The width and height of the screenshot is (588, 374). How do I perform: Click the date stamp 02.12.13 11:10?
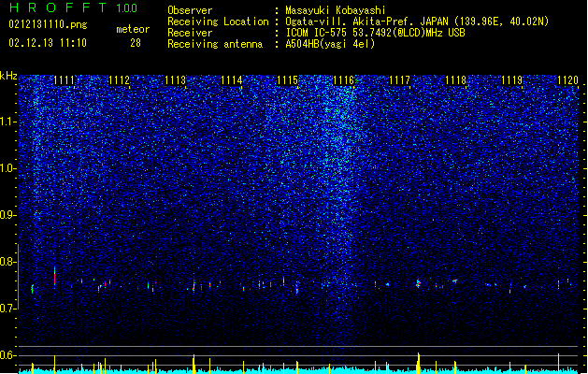(x=48, y=43)
